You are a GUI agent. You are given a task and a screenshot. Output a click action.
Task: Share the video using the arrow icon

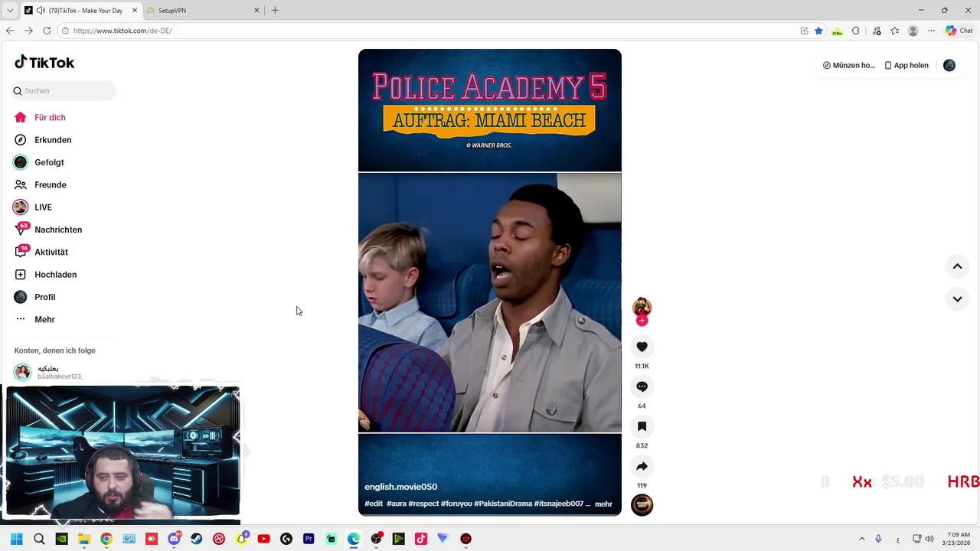(642, 466)
